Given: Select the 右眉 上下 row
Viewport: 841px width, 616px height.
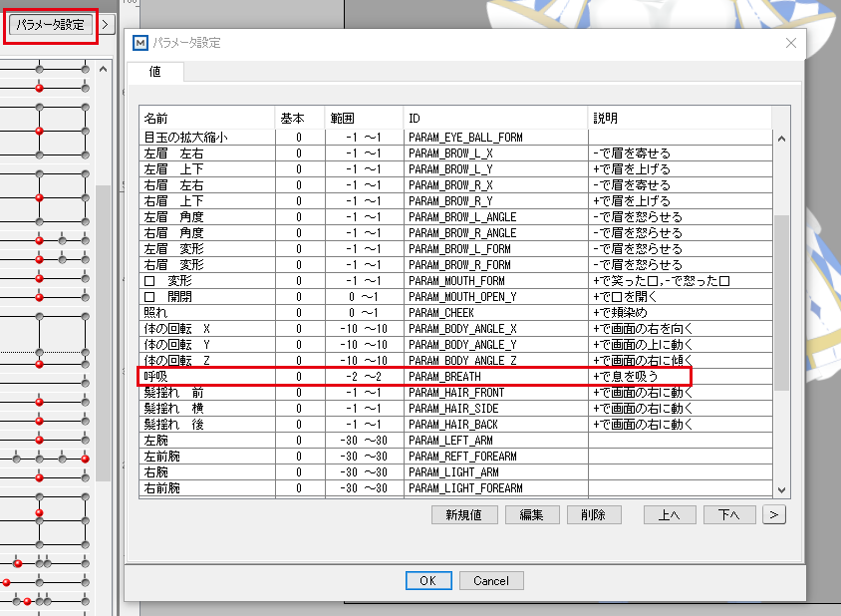Looking at the screenshot, I should [x=456, y=201].
